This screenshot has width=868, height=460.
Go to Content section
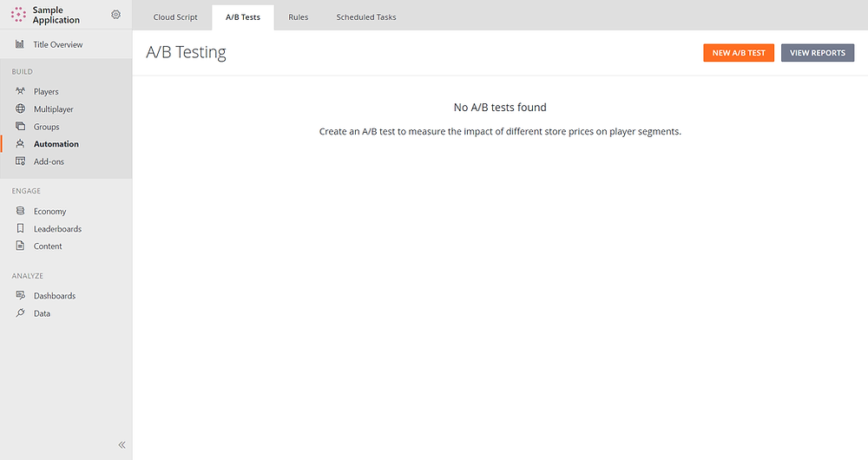[48, 246]
